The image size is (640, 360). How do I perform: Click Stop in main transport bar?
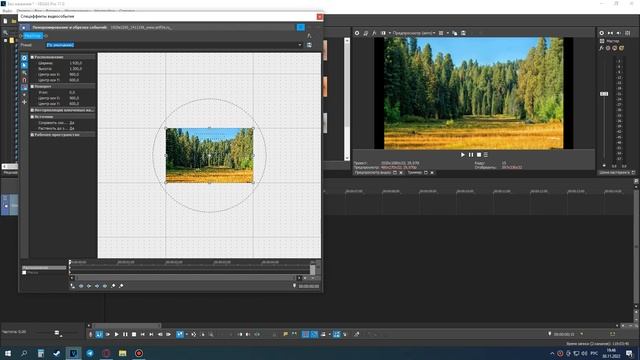pyautogui.click(x=134, y=334)
